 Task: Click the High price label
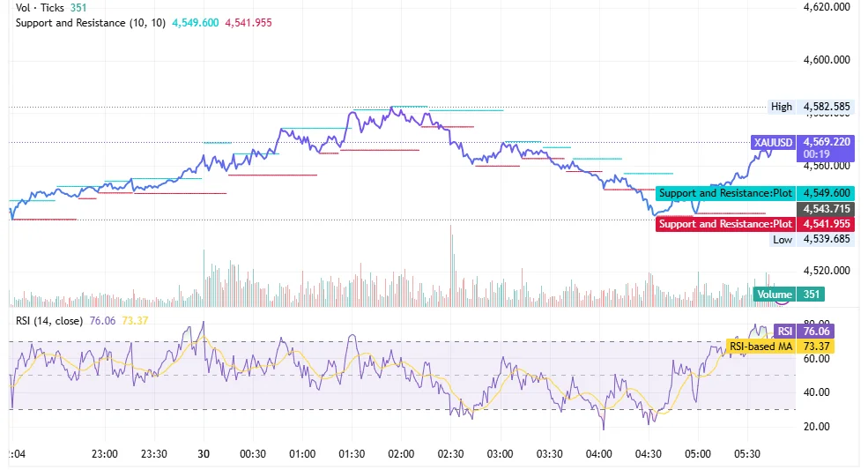781,107
